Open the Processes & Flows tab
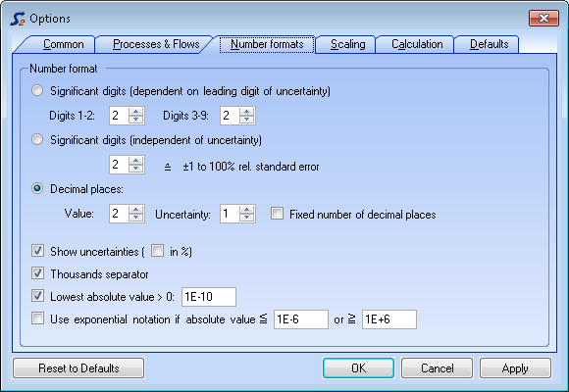The height and width of the screenshot is (392, 569). pyautogui.click(x=156, y=44)
